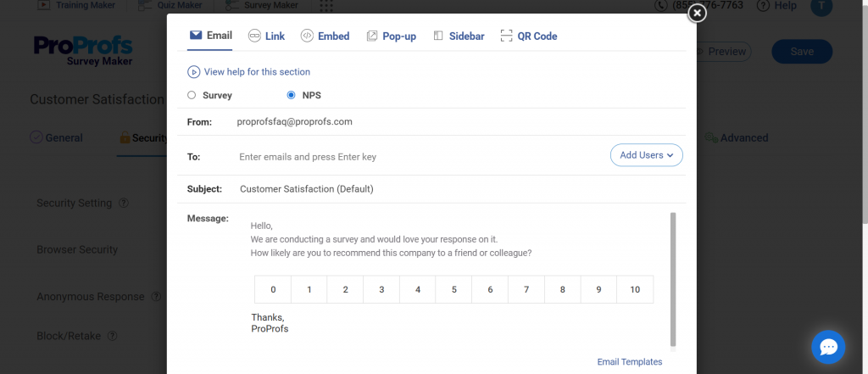
Task: Open the Help link in top bar
Action: coord(776,6)
